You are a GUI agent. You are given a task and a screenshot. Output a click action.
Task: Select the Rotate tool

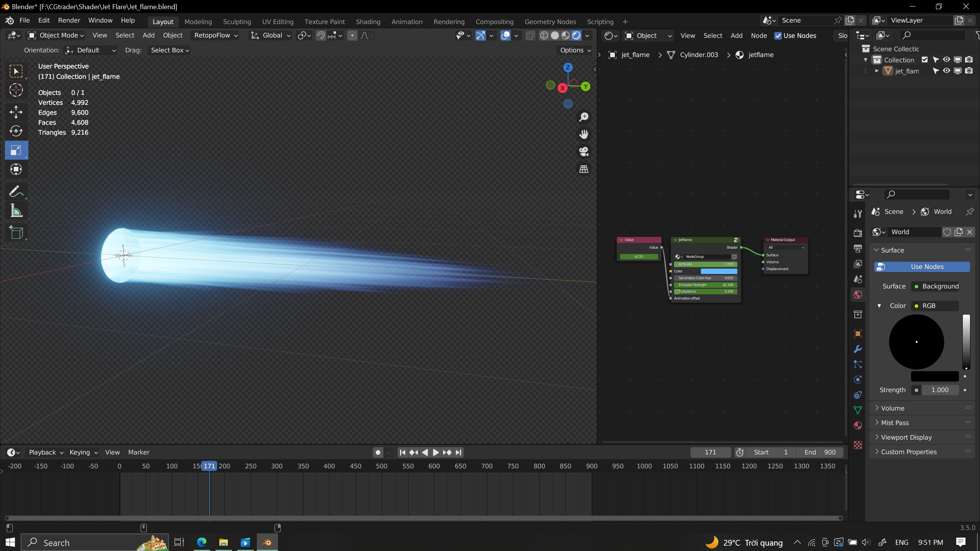(16, 131)
